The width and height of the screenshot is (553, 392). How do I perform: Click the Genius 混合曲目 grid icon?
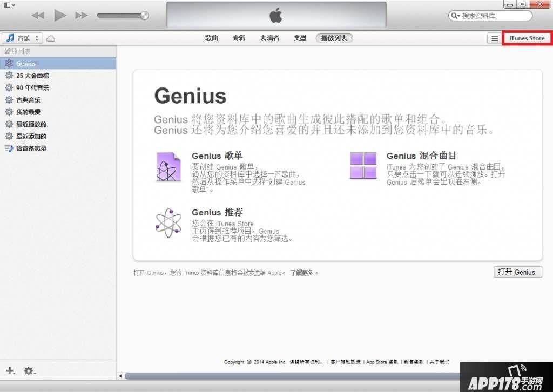tap(363, 165)
